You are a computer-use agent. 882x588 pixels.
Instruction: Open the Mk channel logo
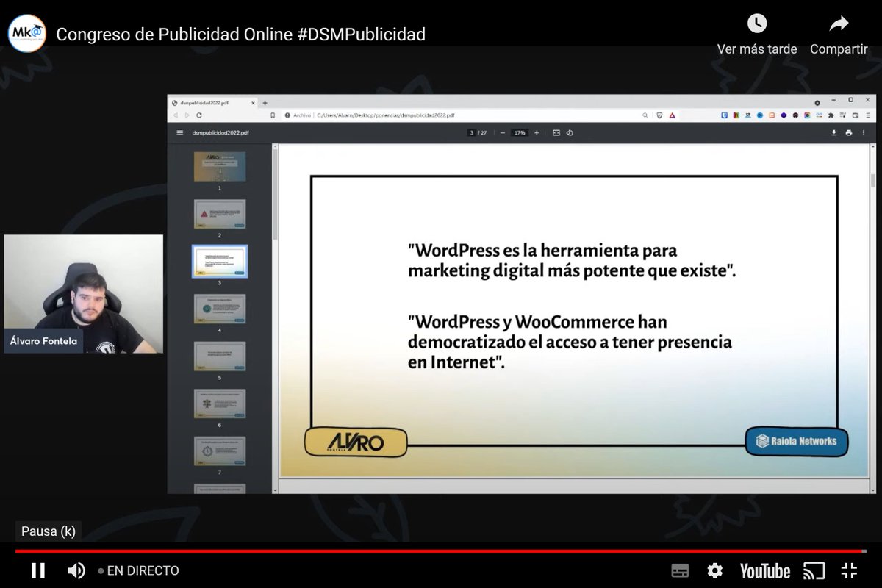(26, 34)
